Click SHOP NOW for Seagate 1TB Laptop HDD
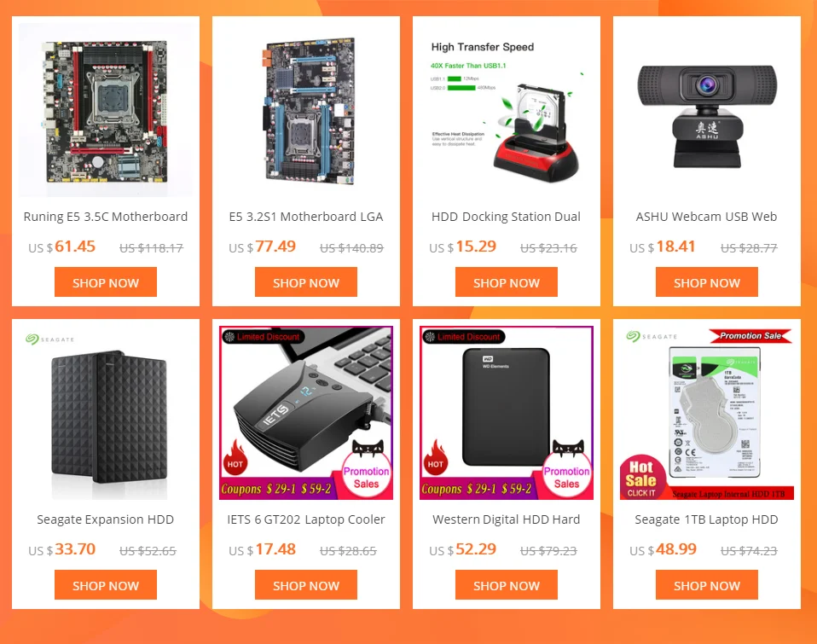This screenshot has height=644, width=817. [706, 584]
